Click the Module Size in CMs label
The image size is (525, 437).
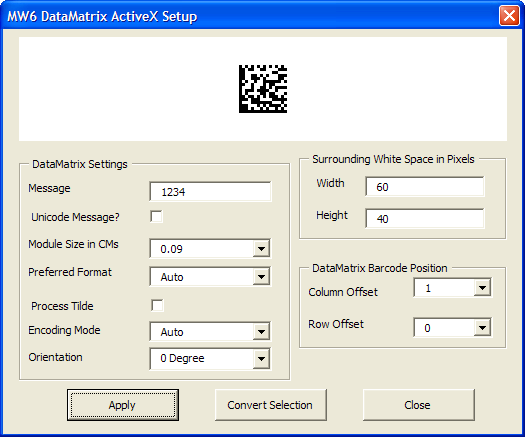point(73,244)
